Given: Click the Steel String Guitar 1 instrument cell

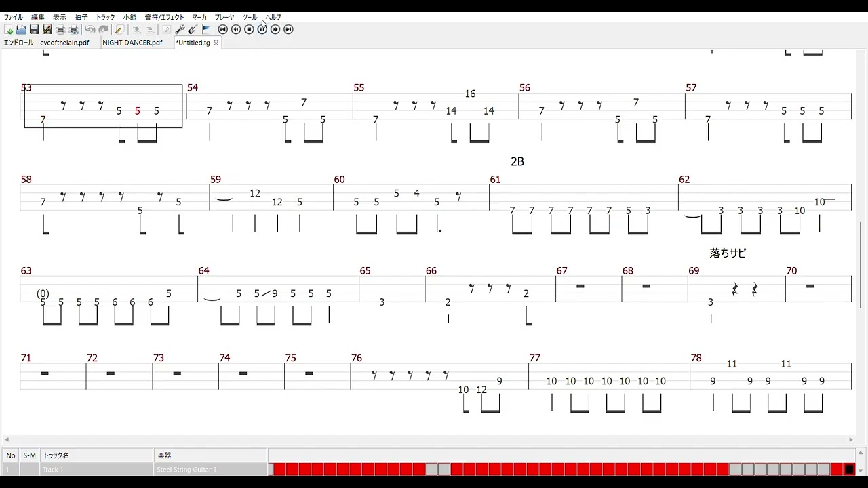Looking at the screenshot, I should click(211, 469).
